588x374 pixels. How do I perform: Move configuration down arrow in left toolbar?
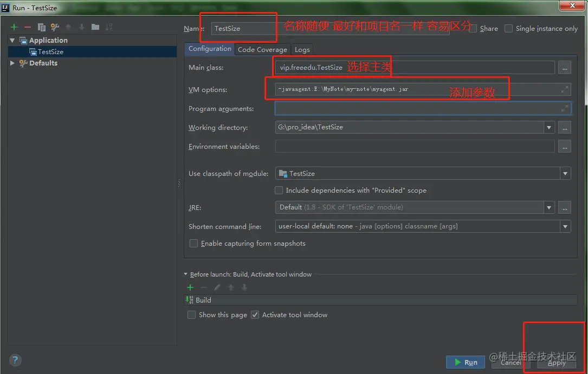pos(82,27)
